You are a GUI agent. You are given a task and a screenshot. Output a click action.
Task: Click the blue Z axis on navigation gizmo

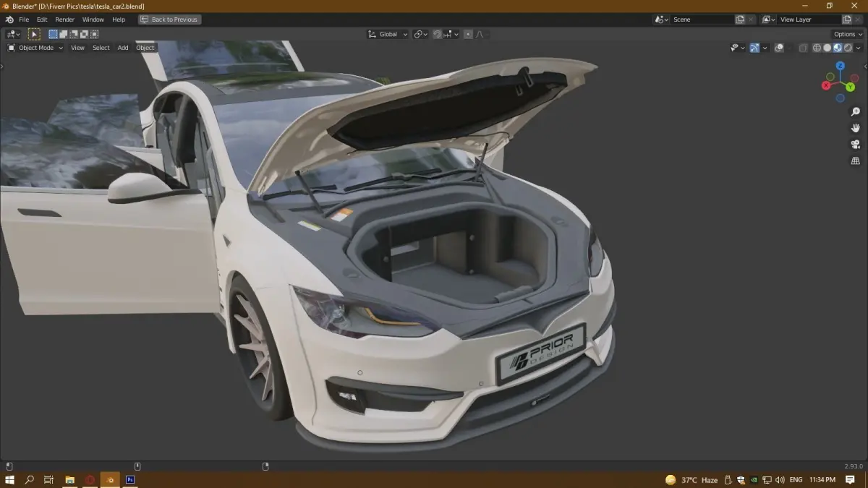[841, 66]
